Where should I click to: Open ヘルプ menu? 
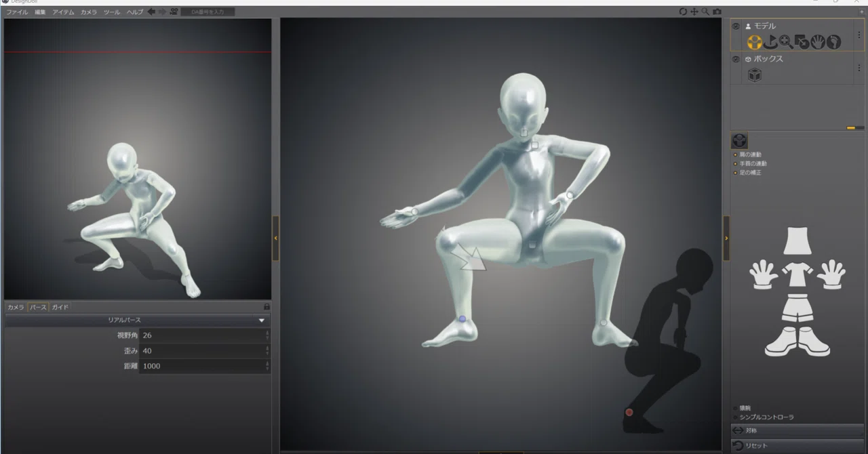pyautogui.click(x=134, y=12)
